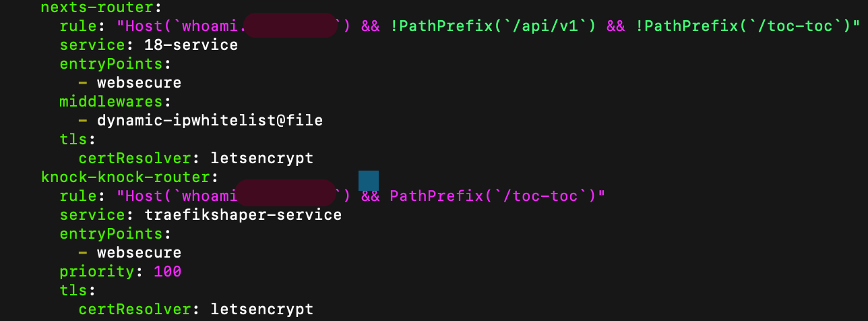Click the last letsencrypt value
Viewport: 868px width, 321px height.
262,310
